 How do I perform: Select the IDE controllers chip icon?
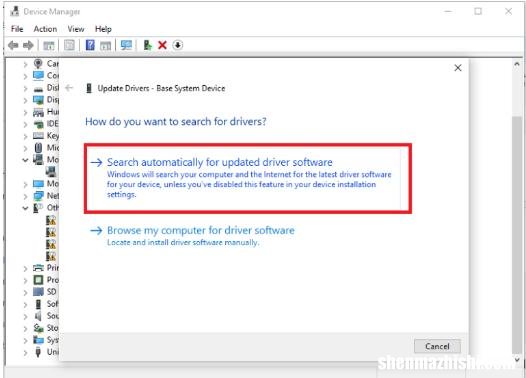39,124
